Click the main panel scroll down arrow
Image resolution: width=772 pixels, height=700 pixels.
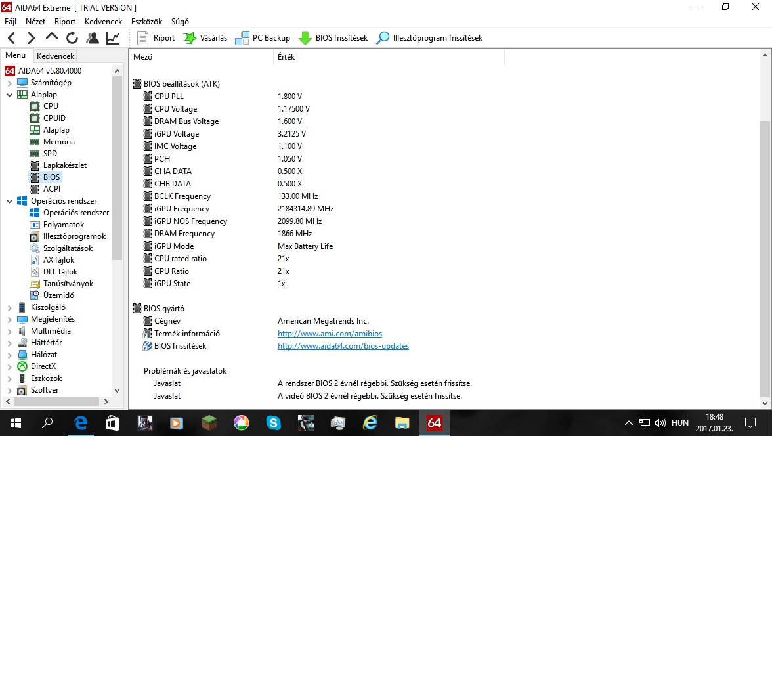(x=765, y=403)
